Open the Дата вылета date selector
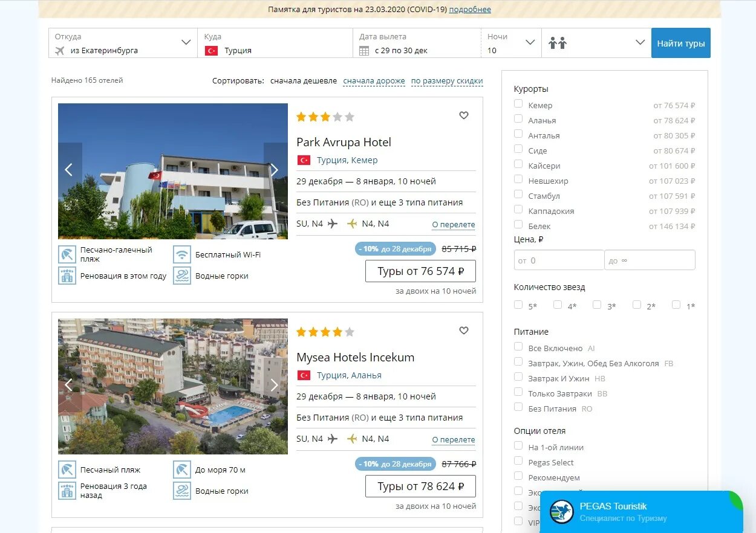This screenshot has height=533, width=756. [417, 43]
